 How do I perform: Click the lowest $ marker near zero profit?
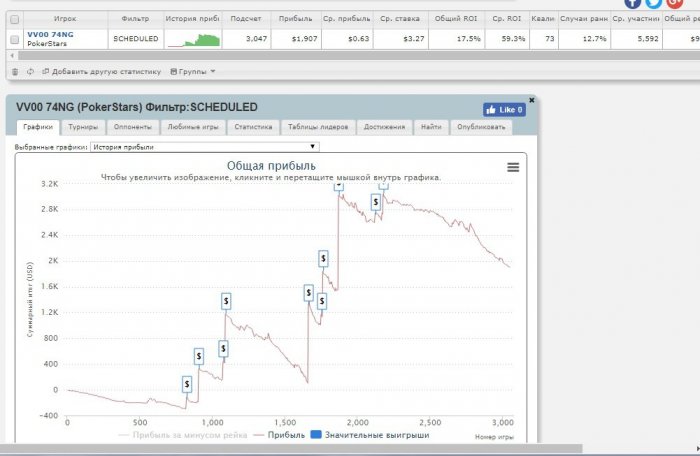pos(187,384)
